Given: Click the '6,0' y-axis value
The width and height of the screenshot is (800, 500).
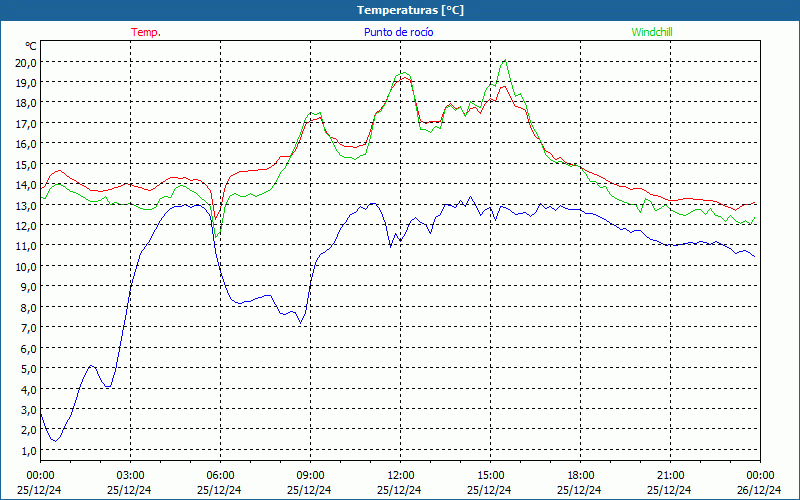Looking at the screenshot, I should (x=29, y=348).
